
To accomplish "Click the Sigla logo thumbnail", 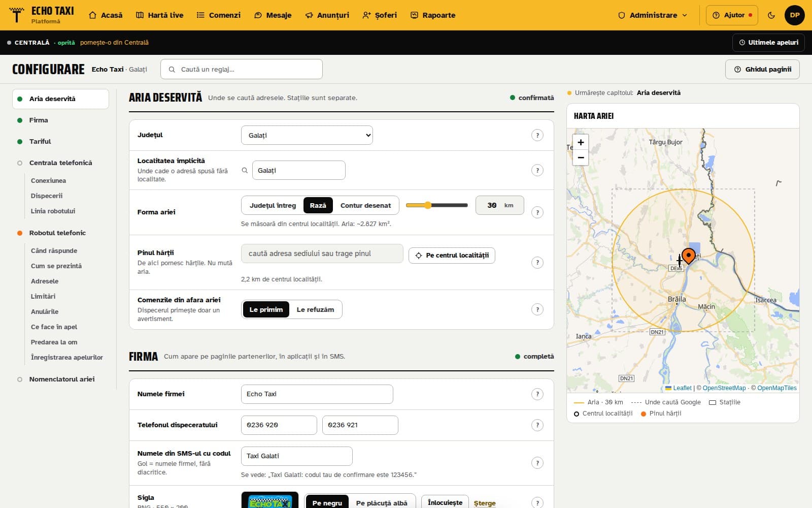I will click(x=270, y=500).
